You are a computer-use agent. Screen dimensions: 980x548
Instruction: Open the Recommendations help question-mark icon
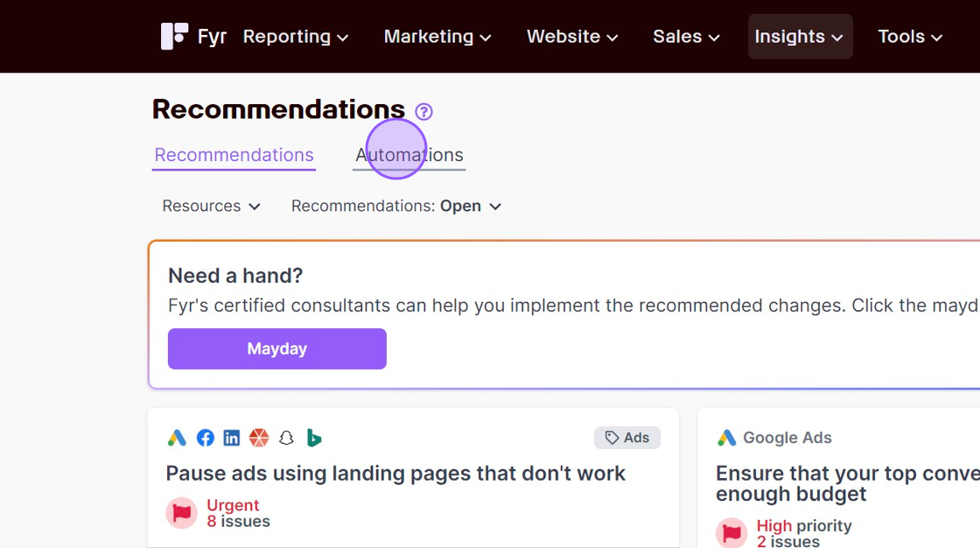[423, 111]
